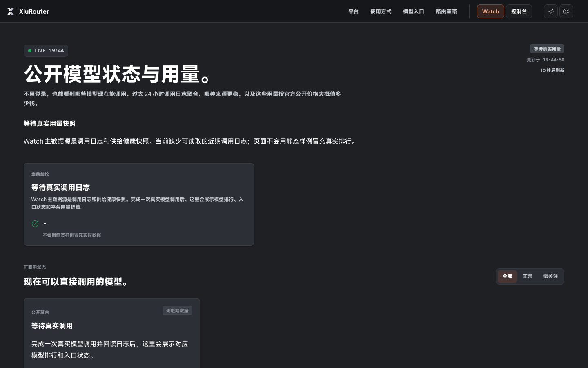Open 路由策略 navigation link

pyautogui.click(x=446, y=11)
